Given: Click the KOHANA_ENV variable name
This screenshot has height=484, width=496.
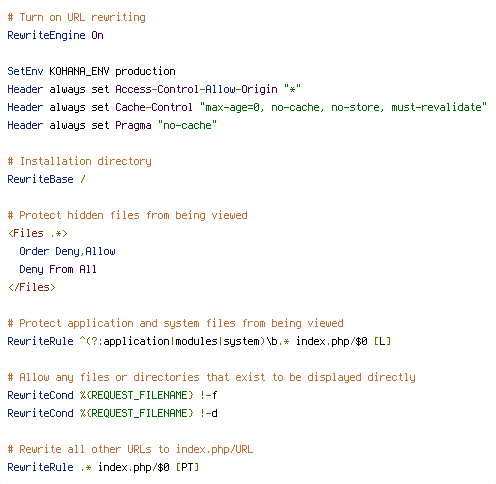Looking at the screenshot, I should pyautogui.click(x=79, y=71).
